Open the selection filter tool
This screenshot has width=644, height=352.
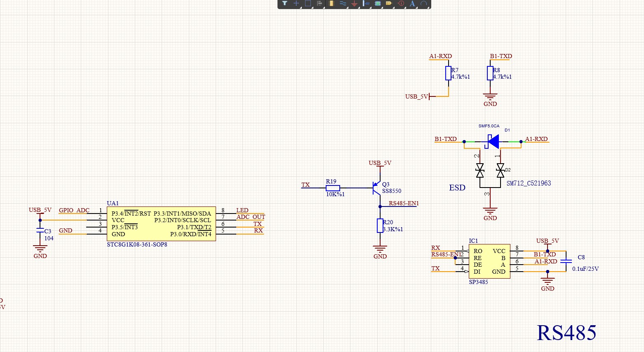[284, 3]
